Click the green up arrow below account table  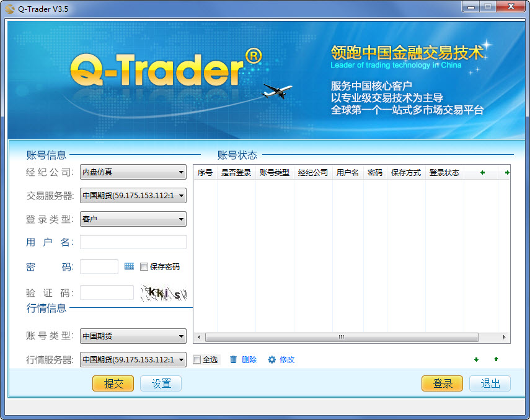click(x=496, y=359)
